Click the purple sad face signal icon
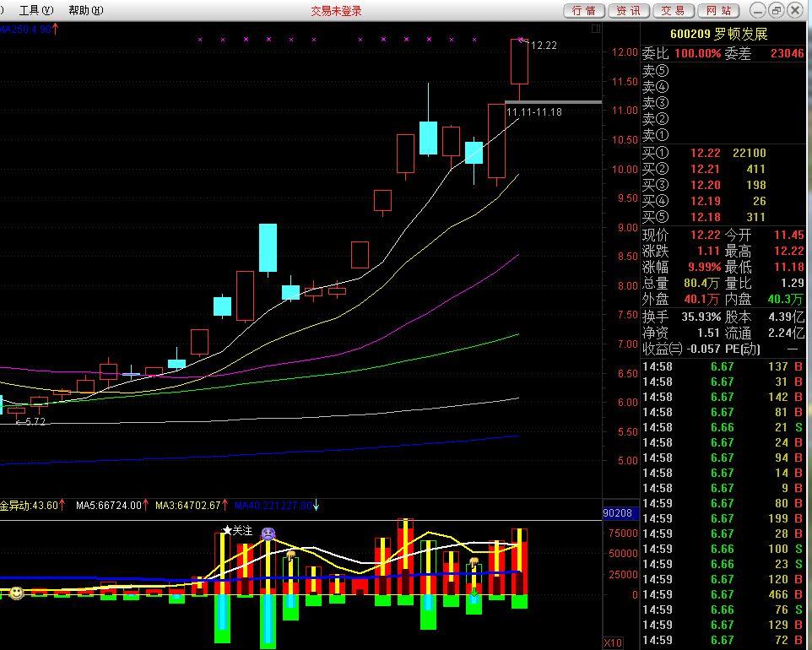Screen dimensions: 812x650 pos(268,534)
